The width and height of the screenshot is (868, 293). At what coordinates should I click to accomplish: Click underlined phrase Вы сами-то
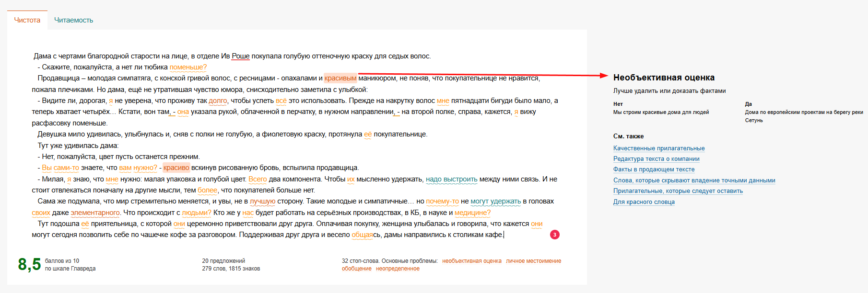[x=60, y=168]
